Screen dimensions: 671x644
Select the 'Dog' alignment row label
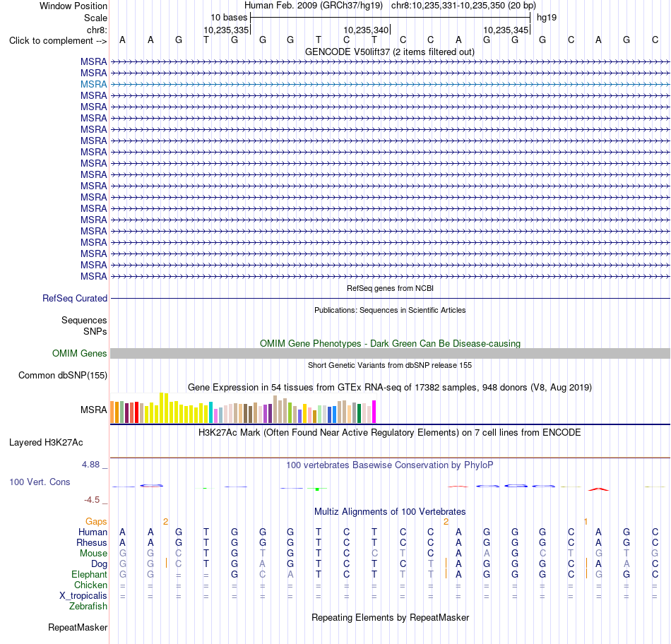[99, 564]
